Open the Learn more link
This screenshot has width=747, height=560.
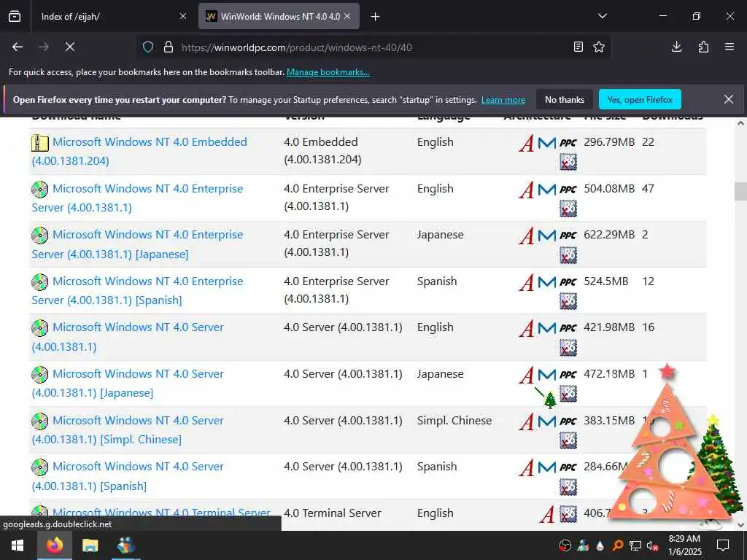click(503, 100)
